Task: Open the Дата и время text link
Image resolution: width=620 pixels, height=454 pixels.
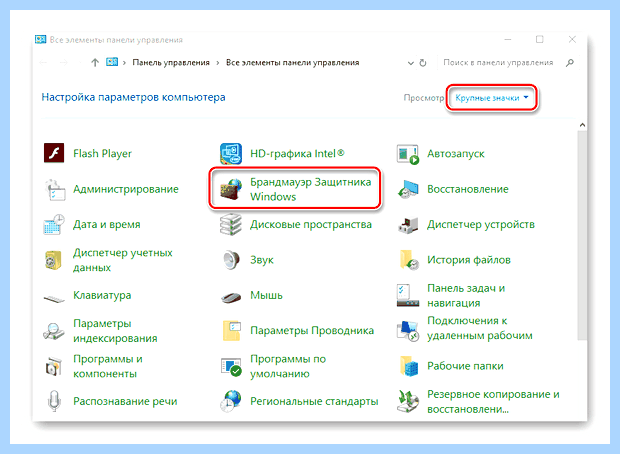Action: click(107, 225)
